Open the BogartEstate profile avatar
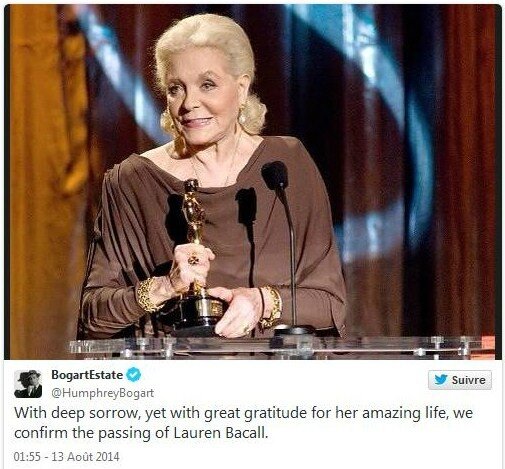 click(28, 384)
